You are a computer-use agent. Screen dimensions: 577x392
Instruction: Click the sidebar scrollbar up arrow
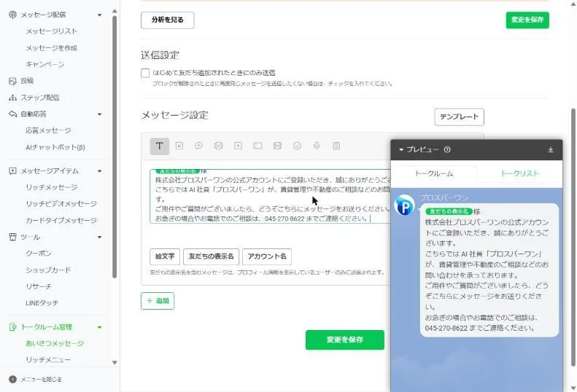[115, 11]
